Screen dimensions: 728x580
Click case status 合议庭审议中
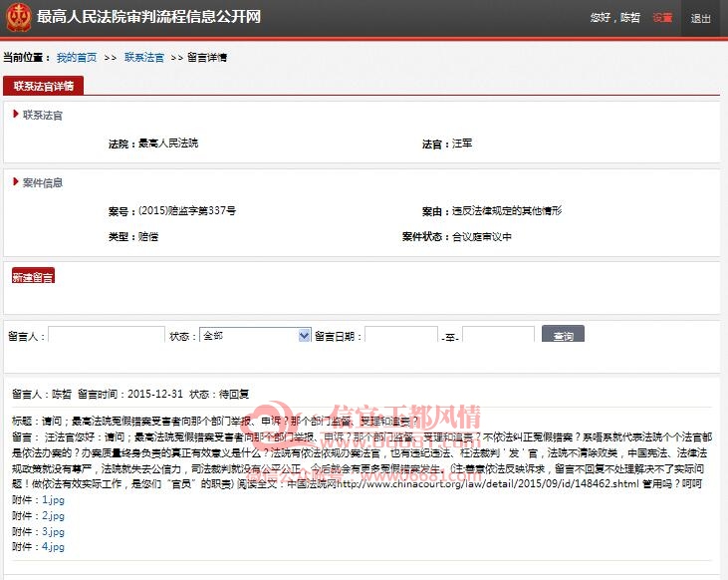tap(481, 236)
